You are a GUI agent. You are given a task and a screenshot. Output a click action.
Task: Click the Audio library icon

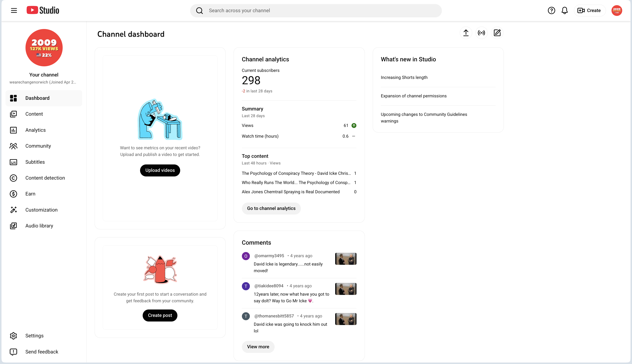[x=13, y=226]
